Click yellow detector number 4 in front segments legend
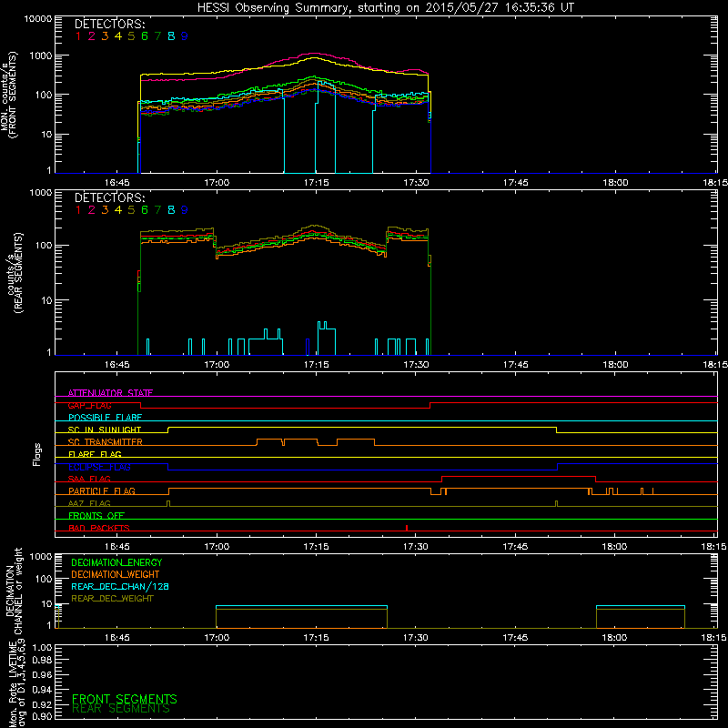This screenshot has width=728, height=728. (x=118, y=35)
